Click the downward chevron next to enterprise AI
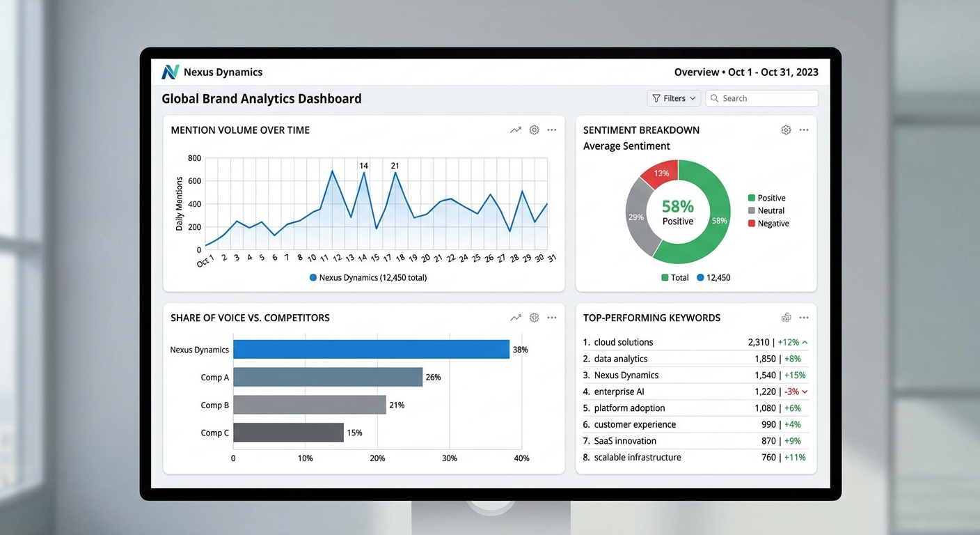 click(x=805, y=391)
